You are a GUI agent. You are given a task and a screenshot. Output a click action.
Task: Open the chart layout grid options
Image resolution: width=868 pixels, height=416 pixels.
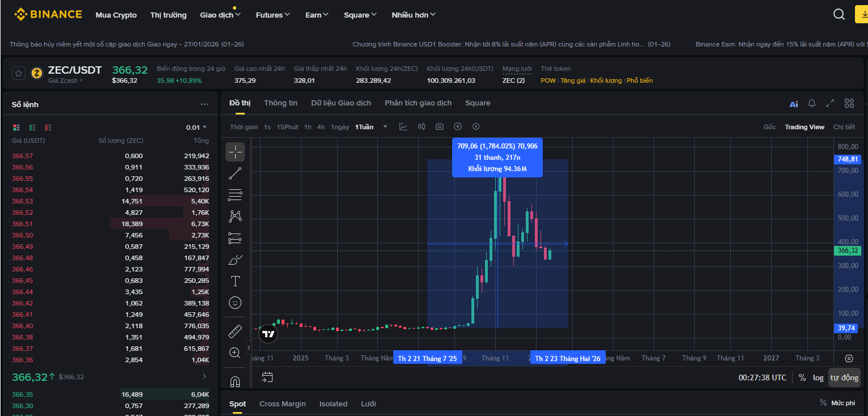point(849,103)
